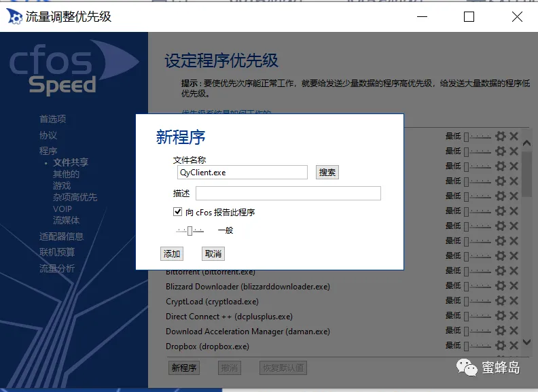Remove Download Acceleration Manager via X icon
The image size is (538, 392).
tap(514, 331)
